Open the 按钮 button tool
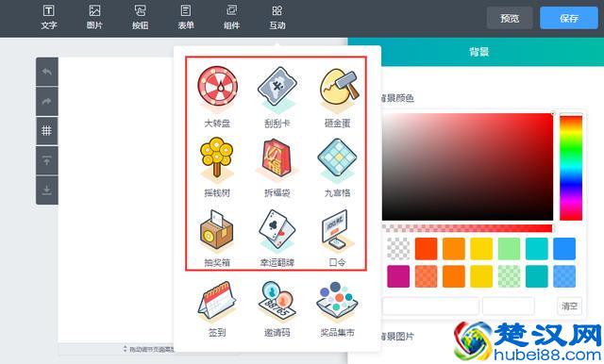 (140, 17)
